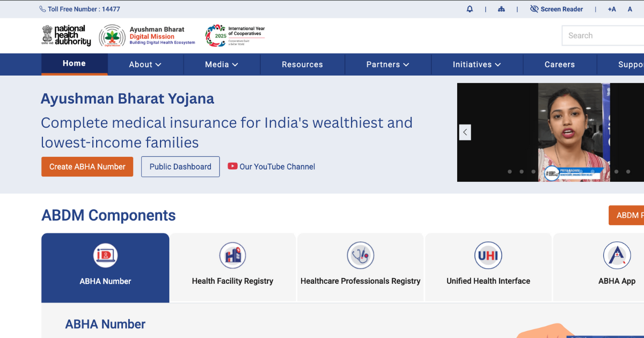This screenshot has width=644, height=338.
Task: Open the Careers menu item
Action: click(560, 64)
